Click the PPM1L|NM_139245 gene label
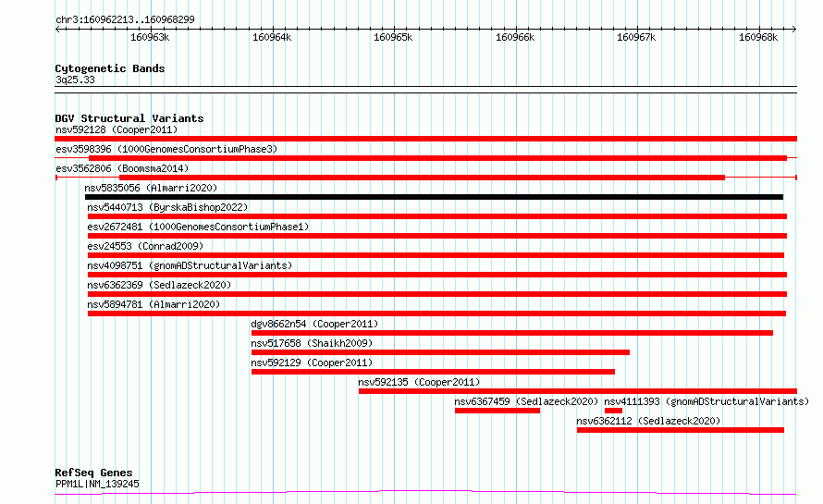Viewport: 823px width, 504px height. click(97, 484)
